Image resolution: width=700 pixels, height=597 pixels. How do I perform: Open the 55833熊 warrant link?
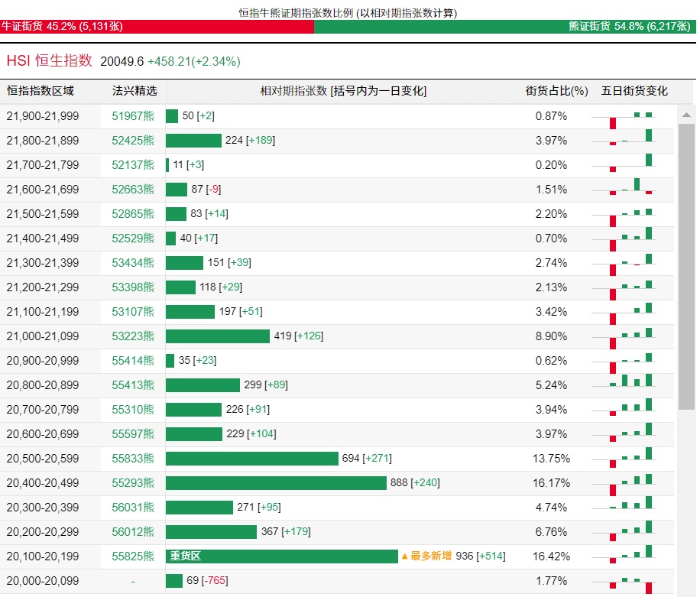click(x=133, y=459)
